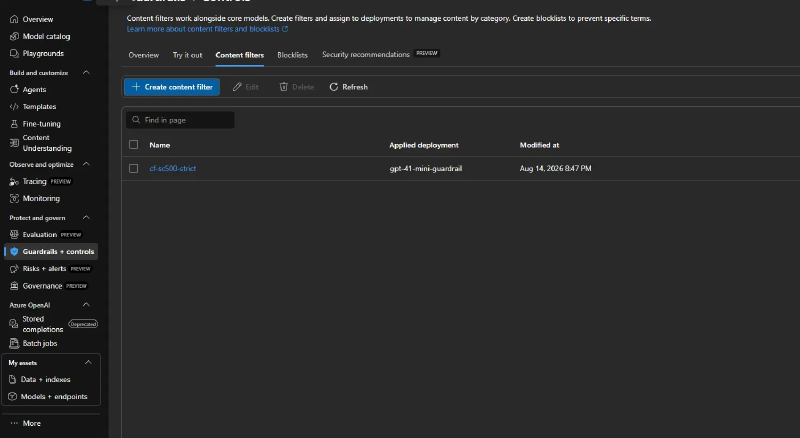800x438 pixels.
Task: Click the pencil Edit icon
Action: coord(237,87)
